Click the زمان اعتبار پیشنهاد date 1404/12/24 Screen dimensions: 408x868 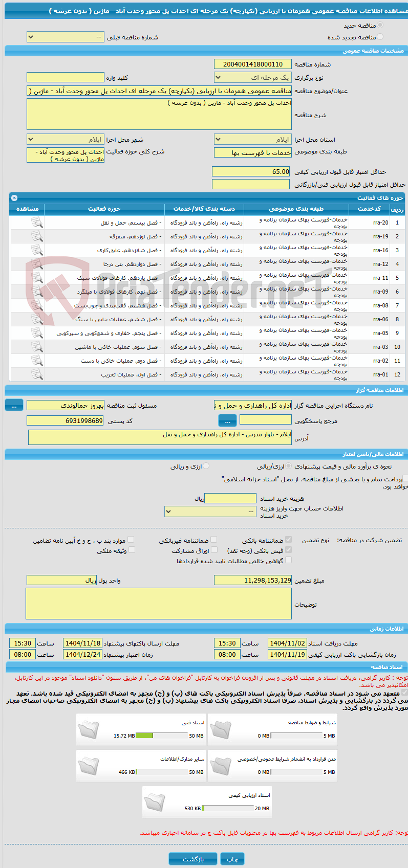pyautogui.click(x=82, y=654)
